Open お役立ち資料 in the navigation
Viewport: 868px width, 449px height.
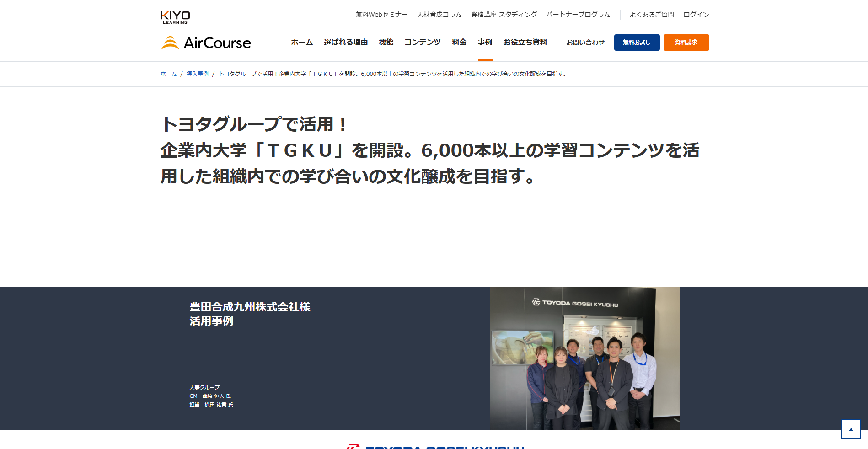pos(525,43)
